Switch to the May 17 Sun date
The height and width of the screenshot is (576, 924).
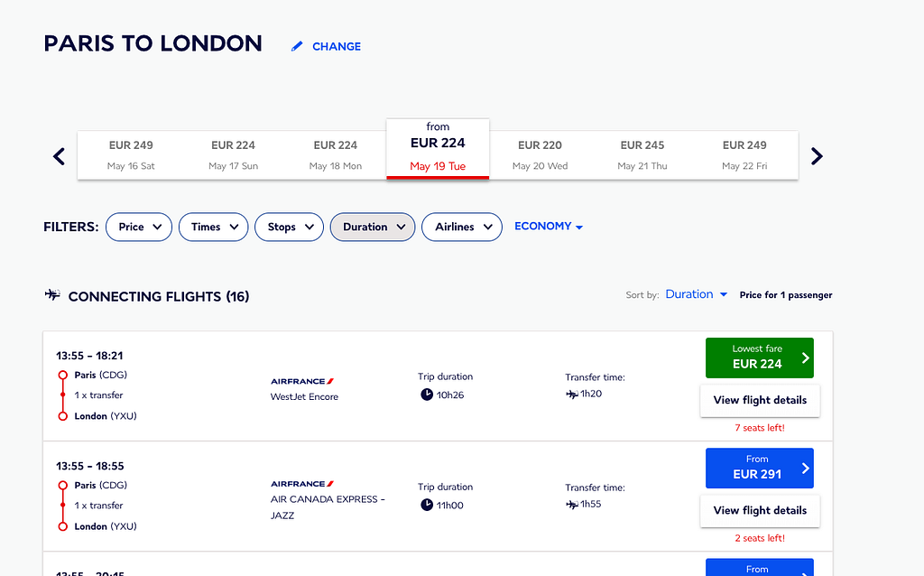[x=234, y=154]
